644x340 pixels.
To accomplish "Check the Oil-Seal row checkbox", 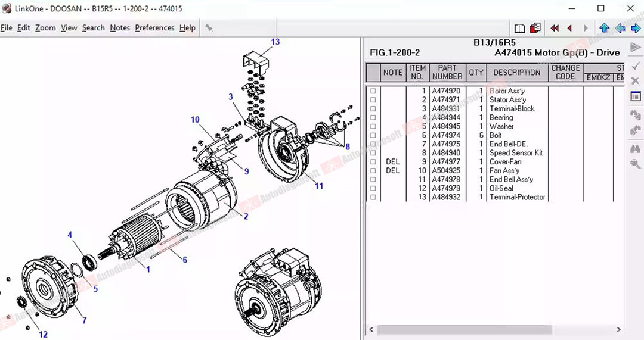I will coord(373,188).
